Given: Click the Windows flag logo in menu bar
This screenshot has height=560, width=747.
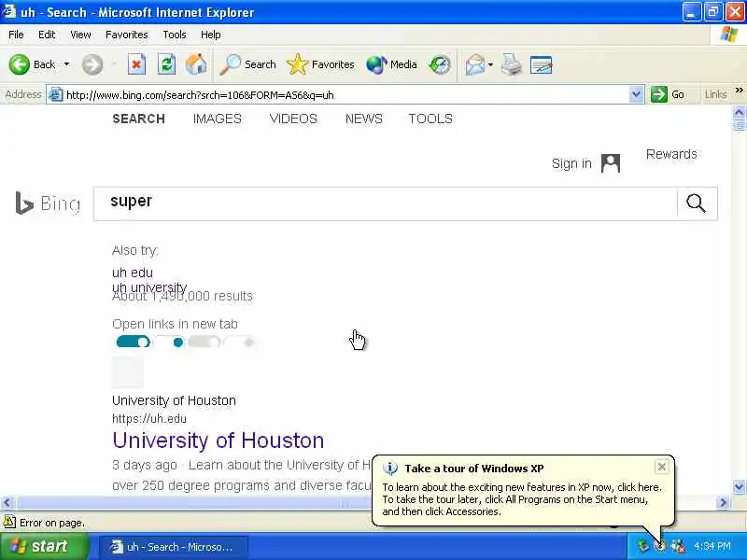Looking at the screenshot, I should [x=729, y=35].
